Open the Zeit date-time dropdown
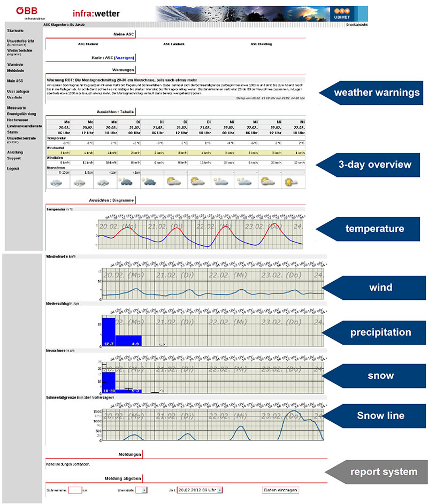 (200, 490)
